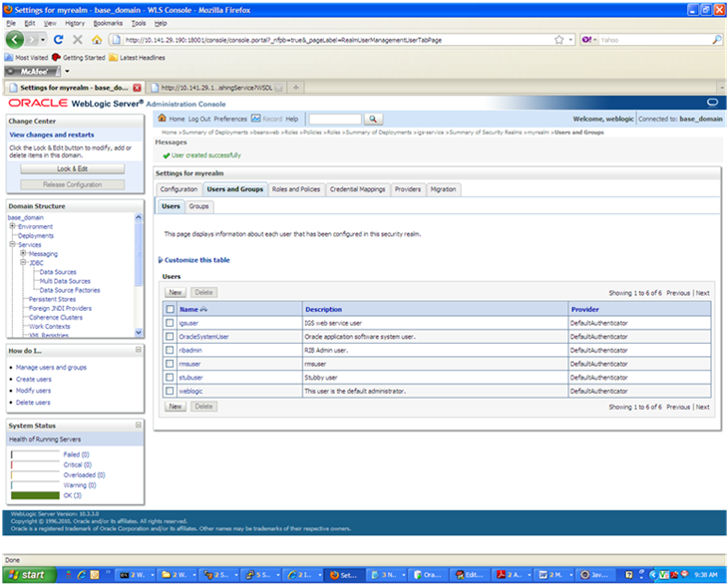This screenshot has height=585, width=728.
Task: Check the weblogic row checkbox
Action: 170,391
